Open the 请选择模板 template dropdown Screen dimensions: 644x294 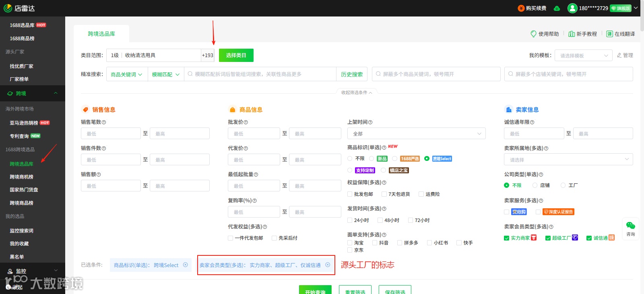pyautogui.click(x=584, y=56)
